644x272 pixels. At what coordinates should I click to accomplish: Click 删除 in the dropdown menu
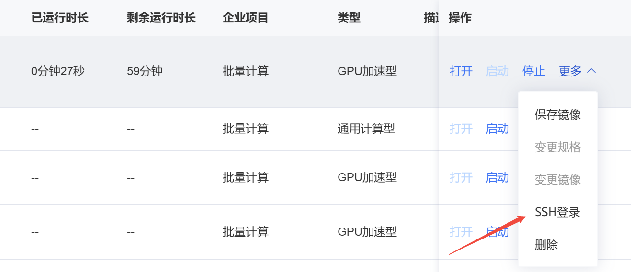click(546, 245)
